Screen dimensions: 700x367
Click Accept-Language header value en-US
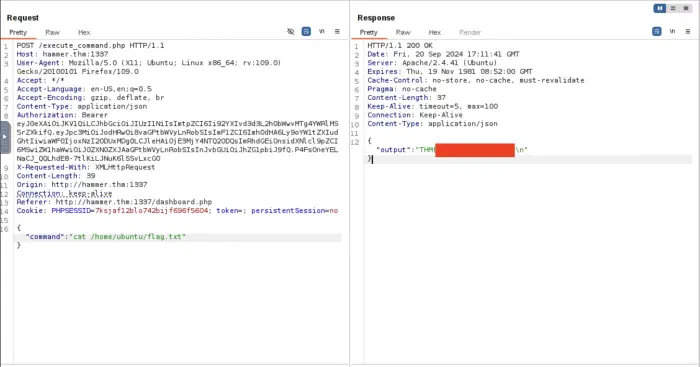coord(121,89)
